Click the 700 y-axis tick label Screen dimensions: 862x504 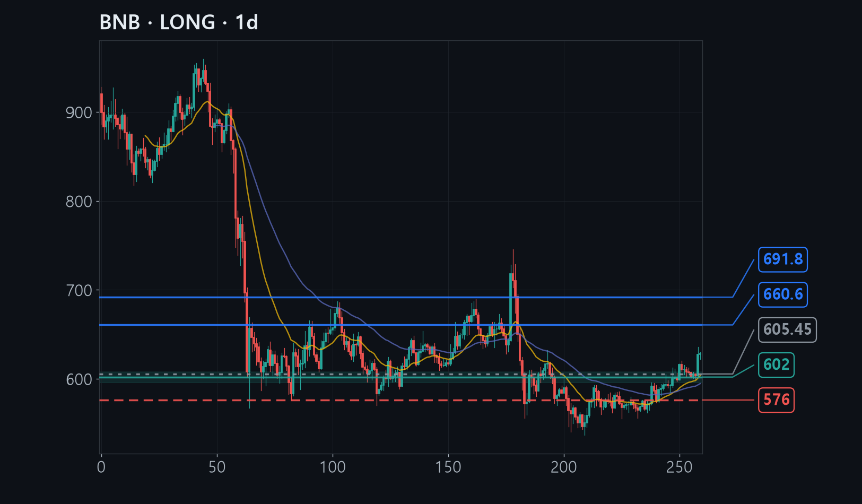(x=79, y=291)
